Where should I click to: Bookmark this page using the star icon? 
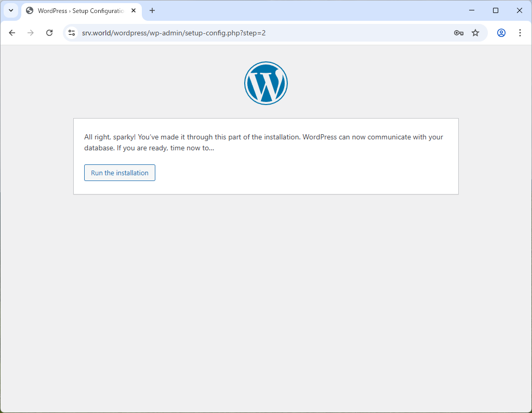click(475, 32)
